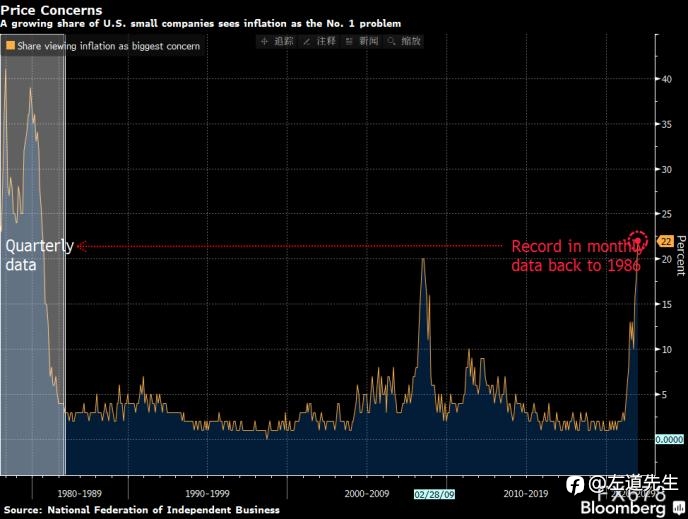Click the 注释 Annotate toolbar label
688x519 pixels.
pyautogui.click(x=326, y=41)
